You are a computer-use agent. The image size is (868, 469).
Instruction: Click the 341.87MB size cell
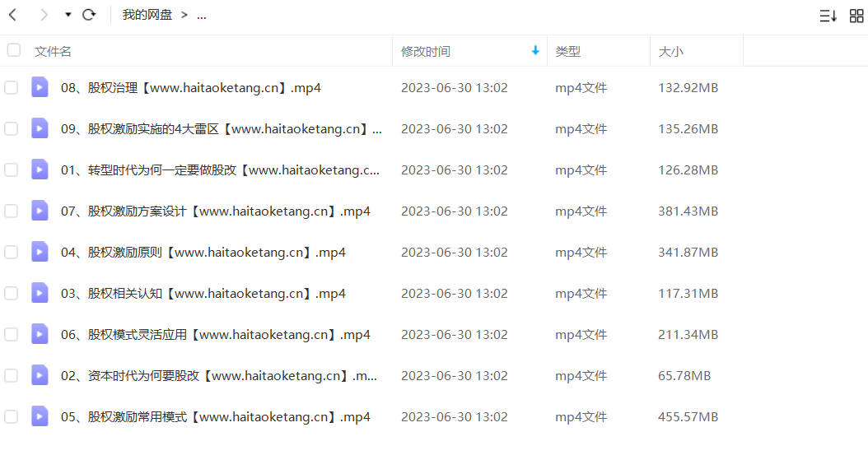click(x=688, y=253)
